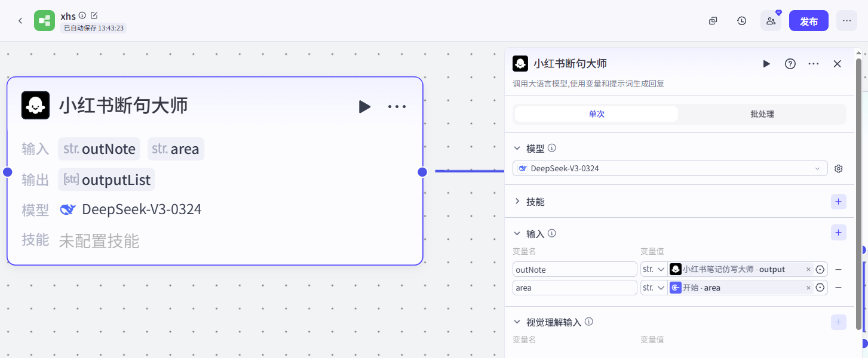The height and width of the screenshot is (358, 868).
Task: Open the collaborators icon in header
Action: coord(771,21)
